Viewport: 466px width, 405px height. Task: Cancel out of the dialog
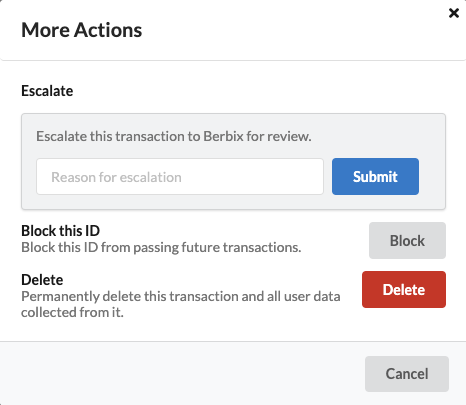[407, 374]
